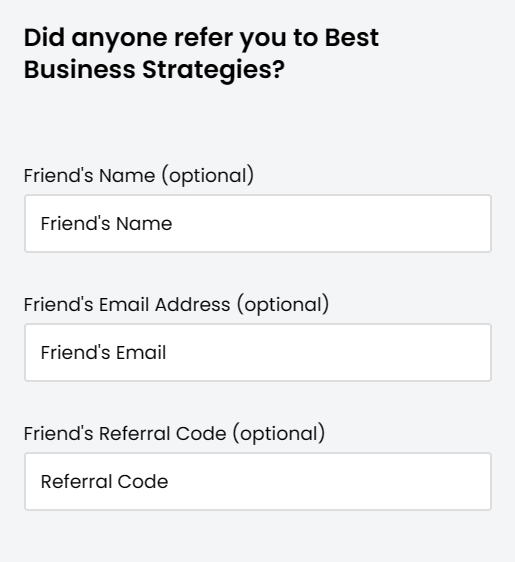Click the "Friend's Email" placeholder text

click(104, 353)
